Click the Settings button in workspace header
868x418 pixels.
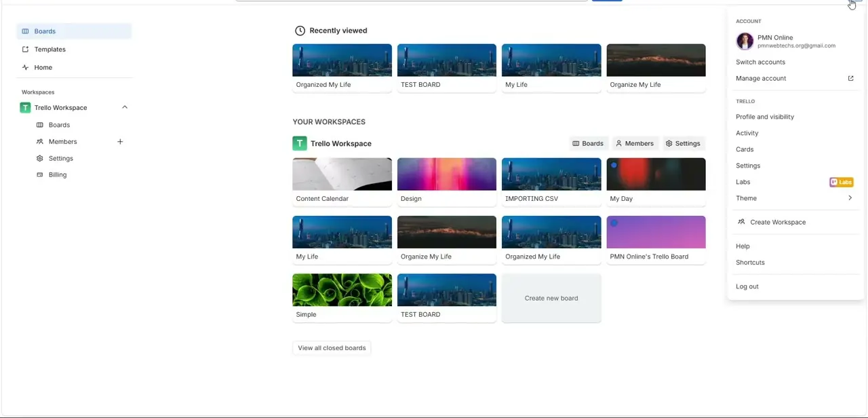684,144
